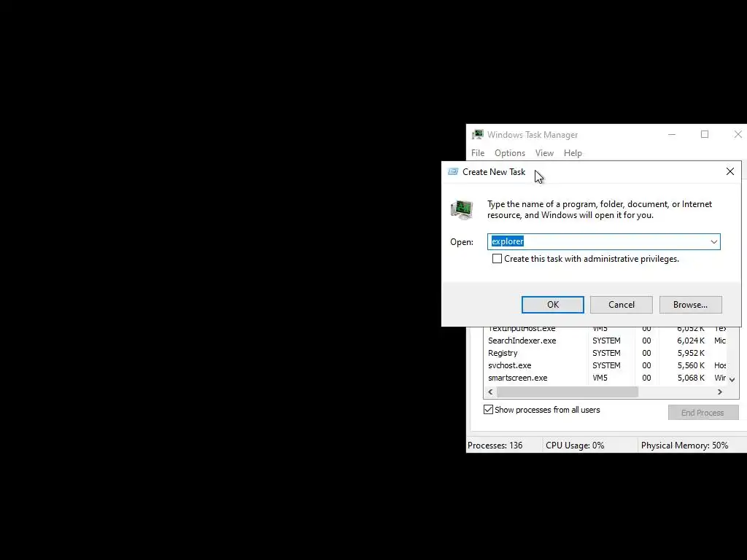Image resolution: width=747 pixels, height=560 pixels.
Task: Enable administrative privileges checkbox
Action: 497,259
